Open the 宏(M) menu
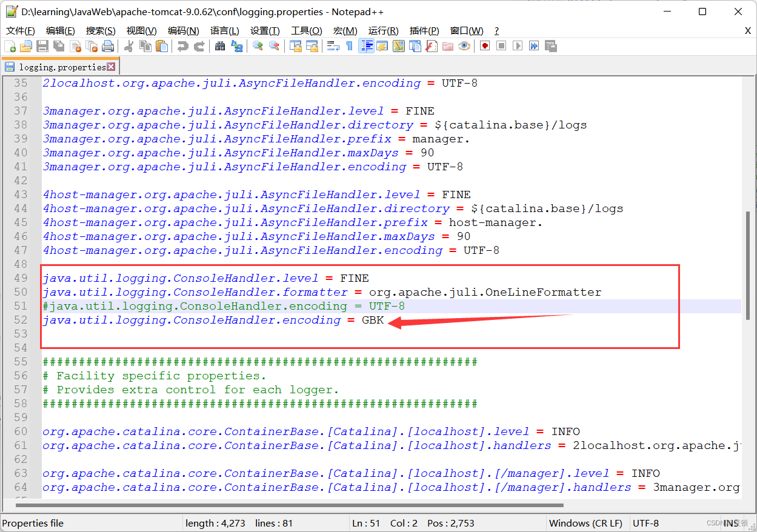The image size is (757, 532). [x=345, y=30]
